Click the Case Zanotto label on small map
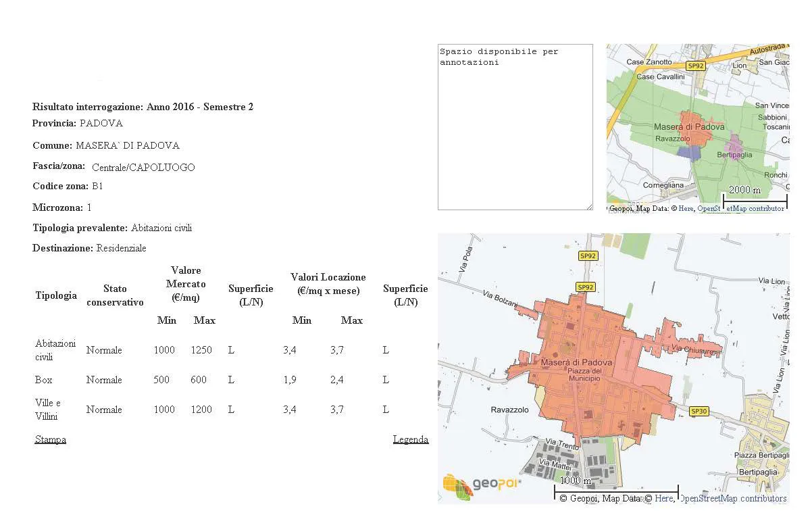812x513 pixels. point(649,62)
